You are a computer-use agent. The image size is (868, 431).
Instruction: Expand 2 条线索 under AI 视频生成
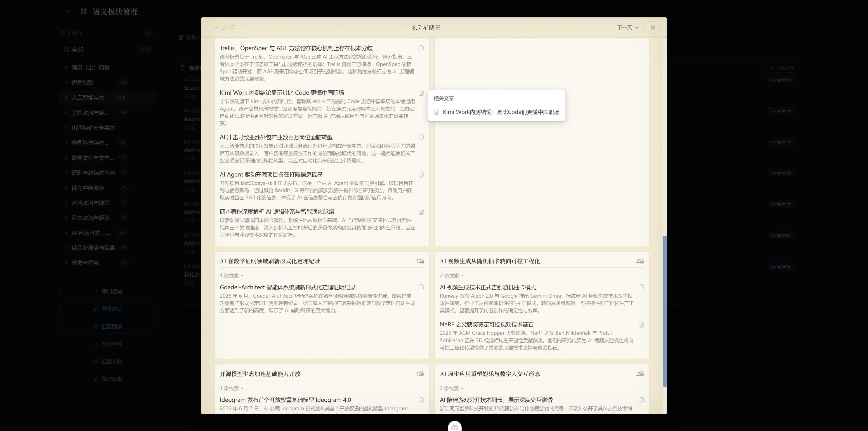click(x=452, y=276)
